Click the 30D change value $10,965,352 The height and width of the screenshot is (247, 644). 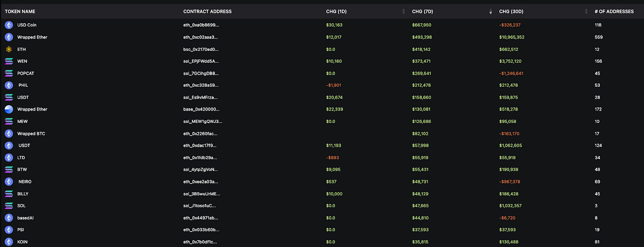tap(512, 37)
